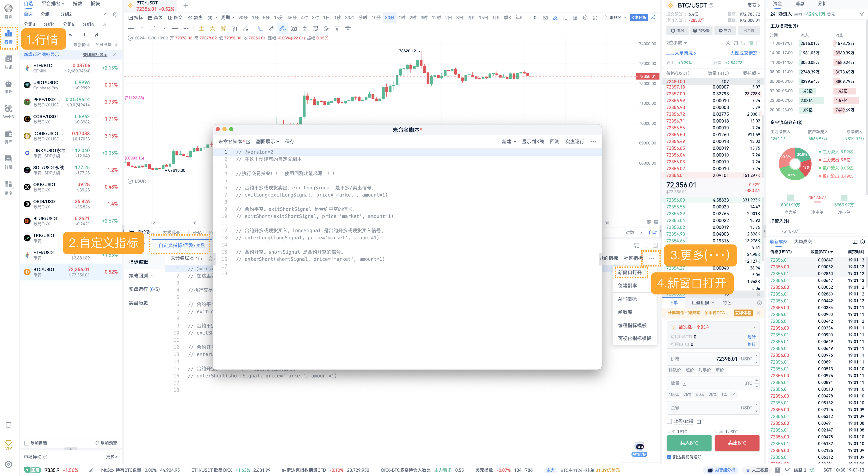Open the 更多 sidebar icon
This screenshot has height=476, width=868.
coord(8,188)
